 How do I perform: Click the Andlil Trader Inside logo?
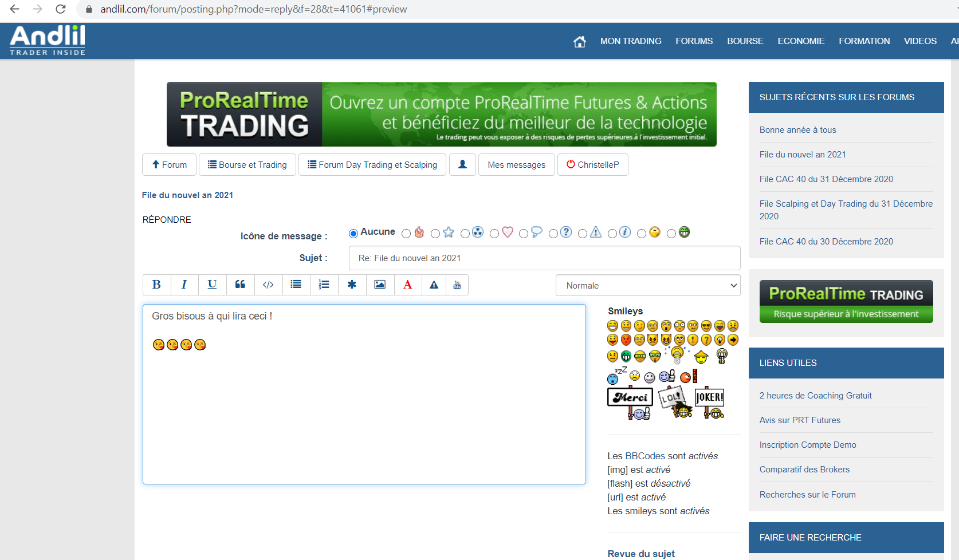(x=48, y=41)
